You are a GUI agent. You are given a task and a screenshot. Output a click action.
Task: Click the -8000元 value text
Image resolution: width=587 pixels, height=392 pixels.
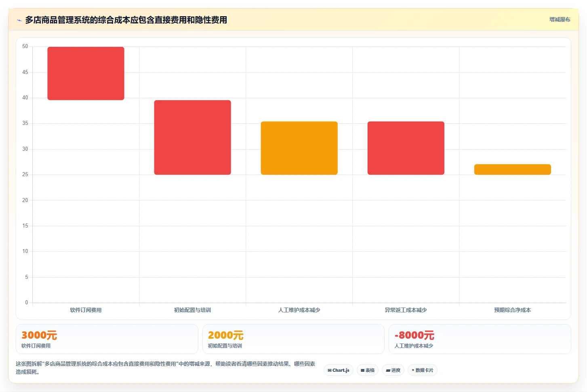click(x=414, y=335)
